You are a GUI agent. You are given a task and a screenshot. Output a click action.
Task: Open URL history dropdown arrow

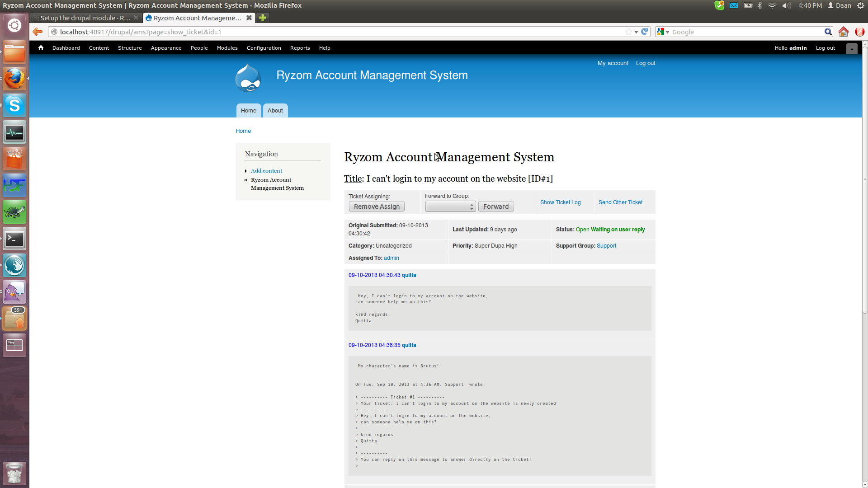(636, 32)
